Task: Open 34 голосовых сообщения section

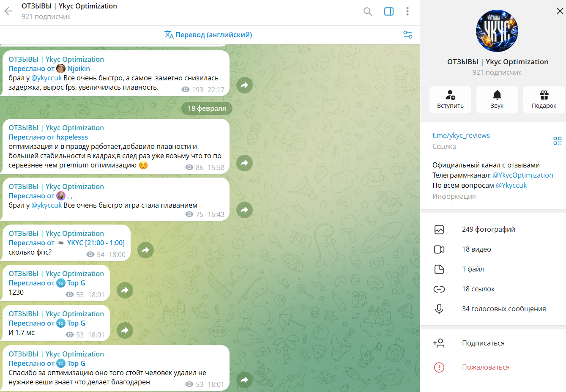Action: [493, 309]
